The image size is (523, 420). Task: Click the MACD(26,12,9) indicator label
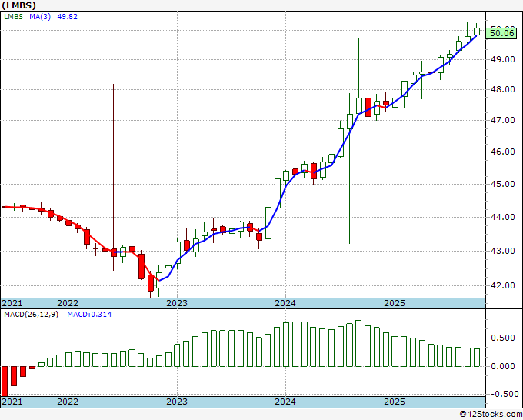click(x=31, y=315)
